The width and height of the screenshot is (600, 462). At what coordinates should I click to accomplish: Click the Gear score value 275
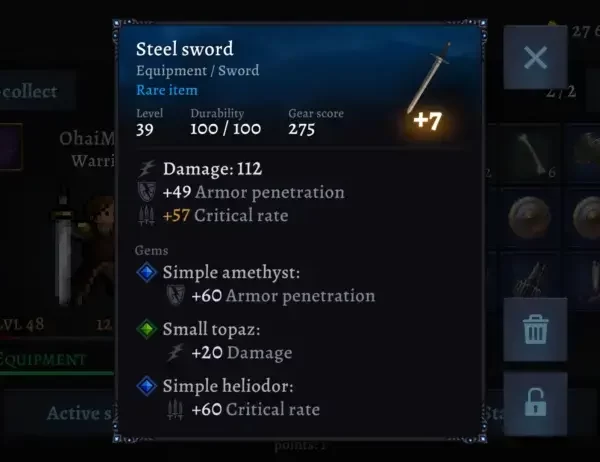[302, 129]
